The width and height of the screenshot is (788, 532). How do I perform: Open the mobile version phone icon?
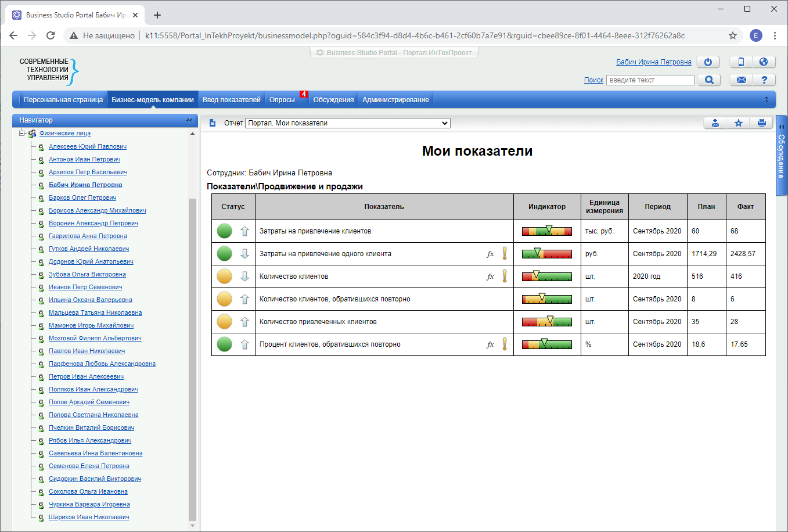741,62
